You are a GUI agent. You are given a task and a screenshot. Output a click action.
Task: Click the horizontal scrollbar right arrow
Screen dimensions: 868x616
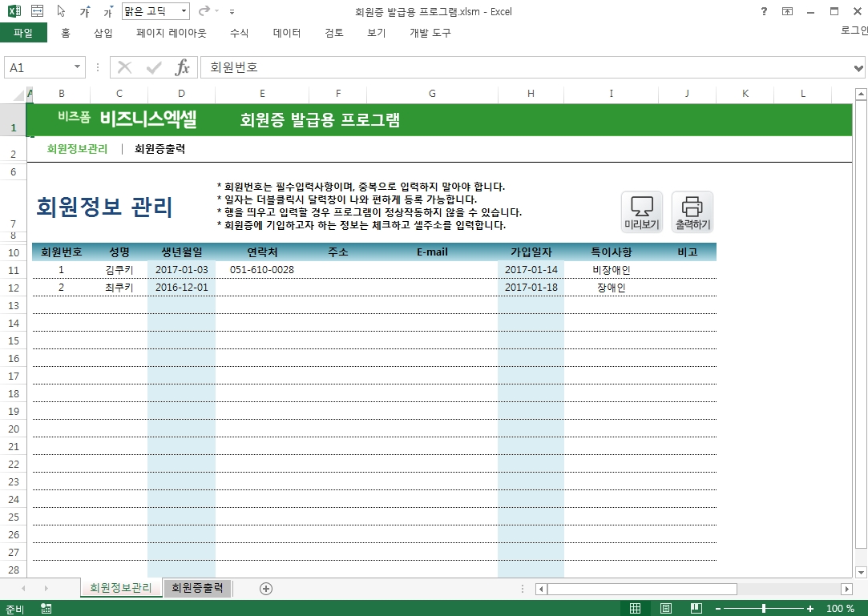(x=846, y=589)
